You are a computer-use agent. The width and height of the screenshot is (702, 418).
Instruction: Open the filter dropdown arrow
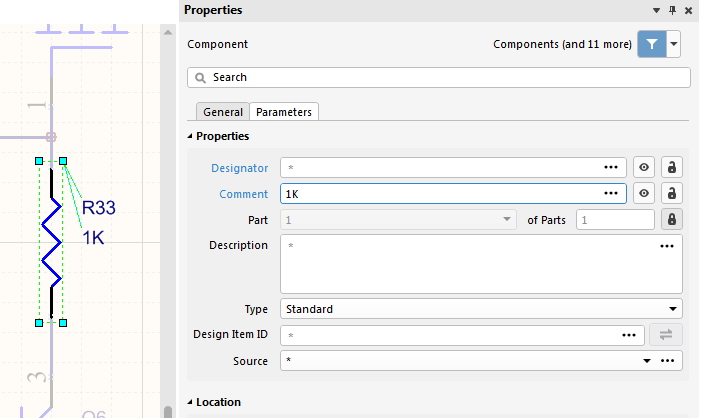point(674,44)
